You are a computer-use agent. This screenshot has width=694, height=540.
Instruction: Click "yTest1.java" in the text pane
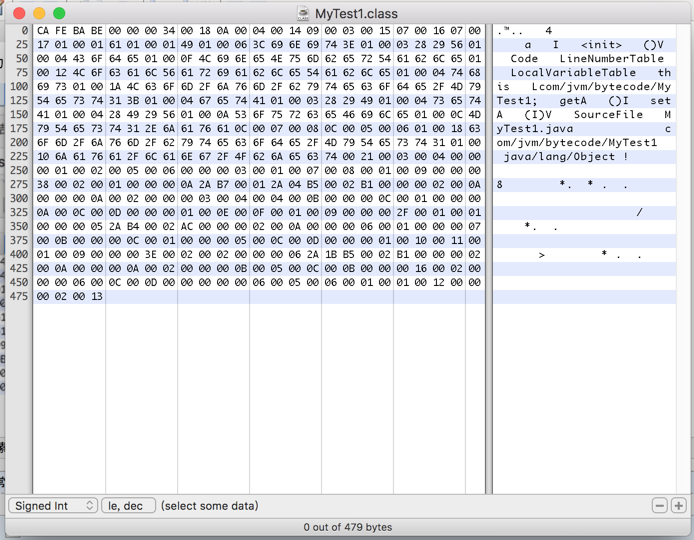pyautogui.click(x=535, y=128)
